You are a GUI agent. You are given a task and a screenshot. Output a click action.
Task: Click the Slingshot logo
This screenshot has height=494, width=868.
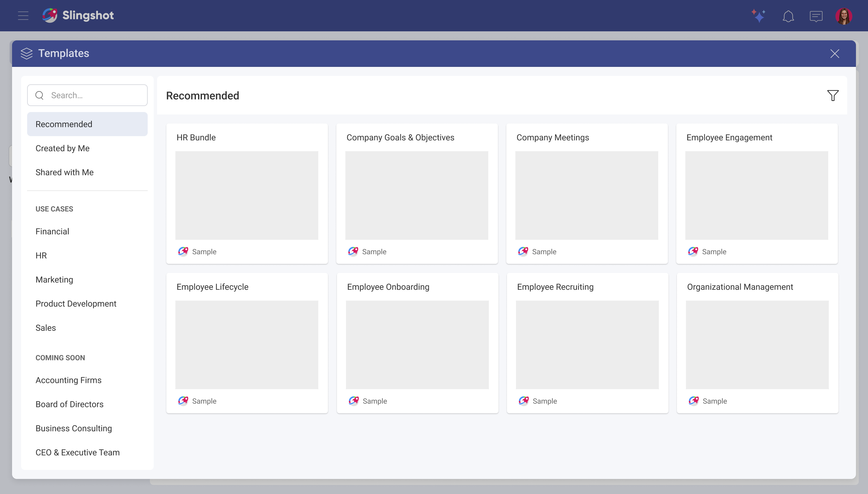click(x=78, y=16)
